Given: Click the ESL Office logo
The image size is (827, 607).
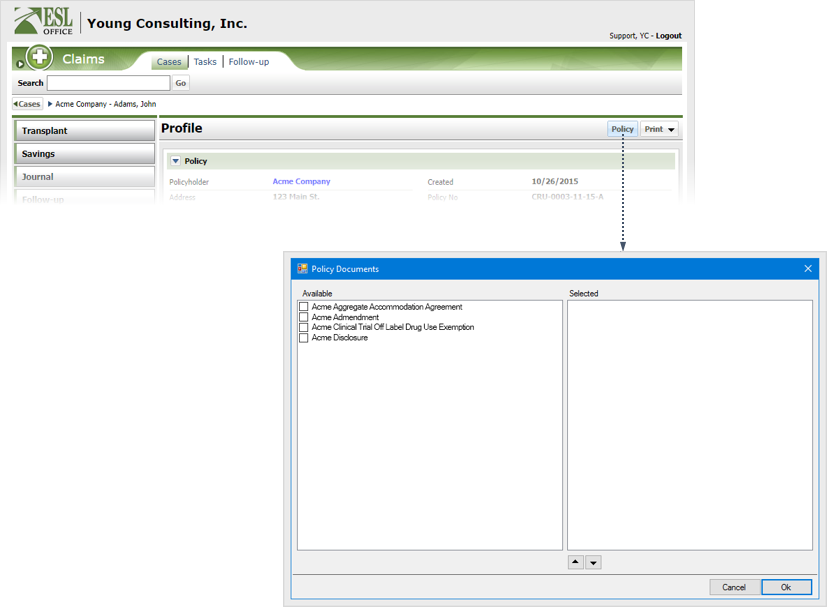Looking at the screenshot, I should coord(44,20).
